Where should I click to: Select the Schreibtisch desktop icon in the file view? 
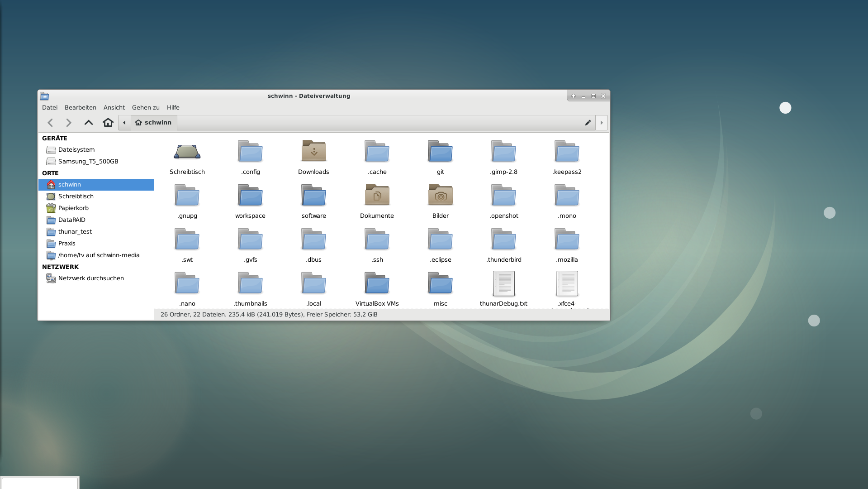[x=187, y=152]
